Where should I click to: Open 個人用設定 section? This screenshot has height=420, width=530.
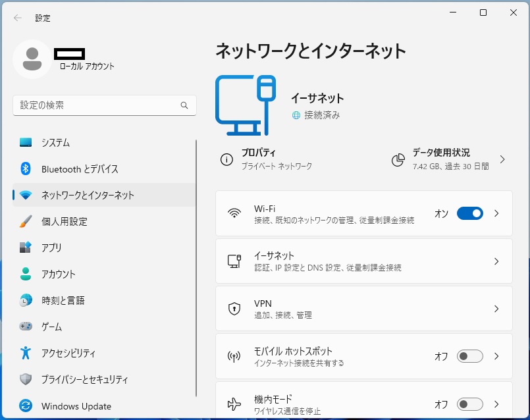[104, 221]
